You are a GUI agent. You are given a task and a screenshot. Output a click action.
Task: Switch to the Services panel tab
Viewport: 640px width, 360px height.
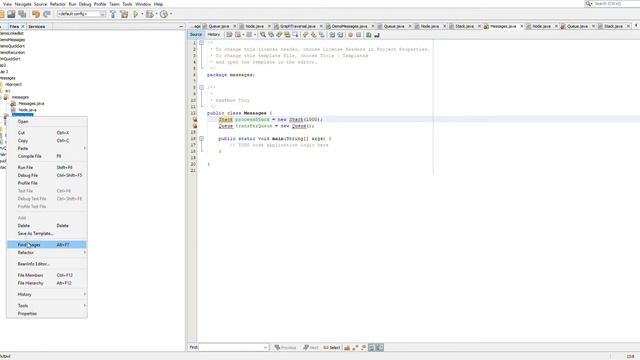pos(37,27)
